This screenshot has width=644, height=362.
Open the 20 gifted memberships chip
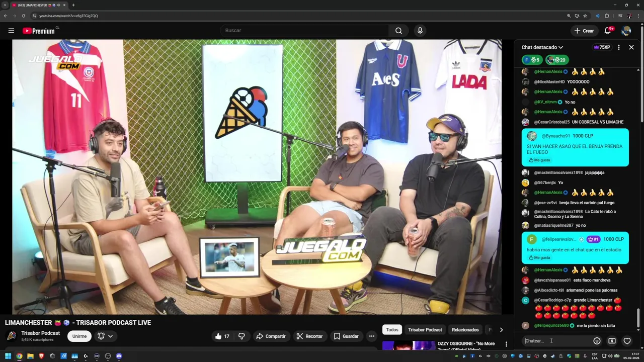[557, 60]
